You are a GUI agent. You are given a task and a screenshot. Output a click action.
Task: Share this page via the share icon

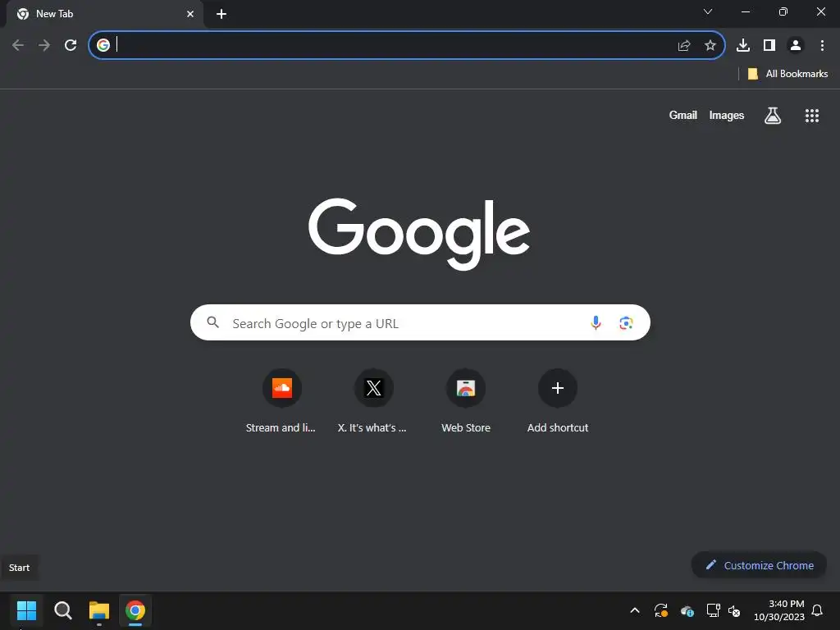point(684,46)
